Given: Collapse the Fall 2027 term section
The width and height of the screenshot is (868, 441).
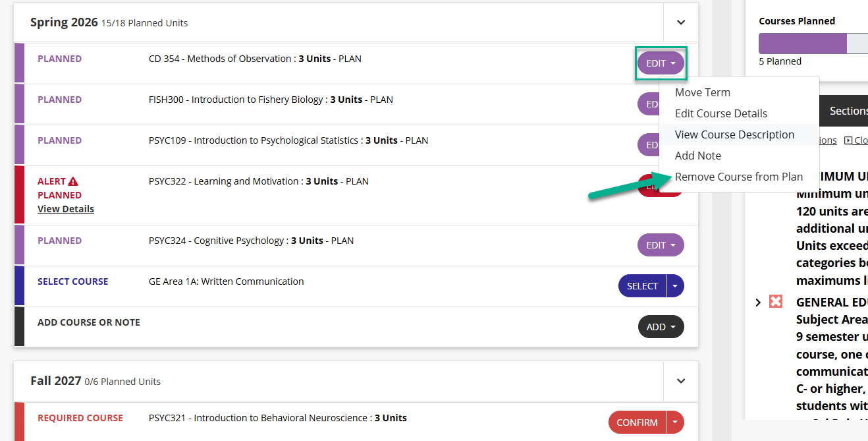Looking at the screenshot, I should pyautogui.click(x=681, y=381).
